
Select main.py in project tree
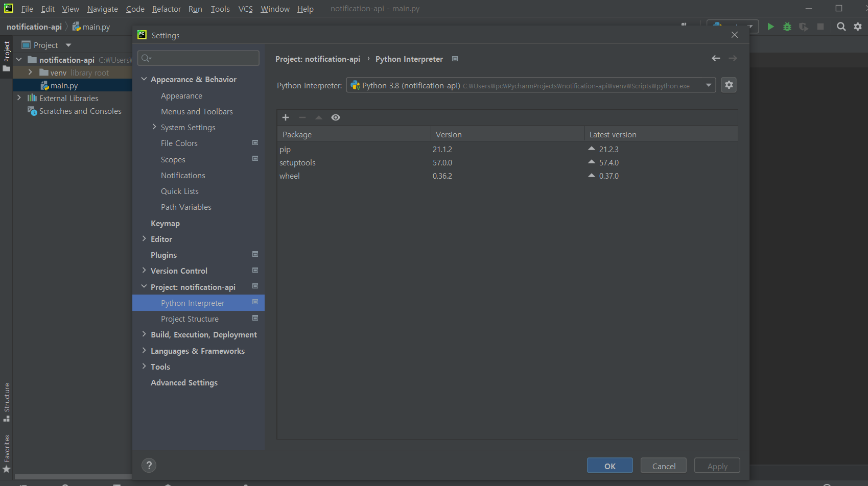(x=64, y=86)
